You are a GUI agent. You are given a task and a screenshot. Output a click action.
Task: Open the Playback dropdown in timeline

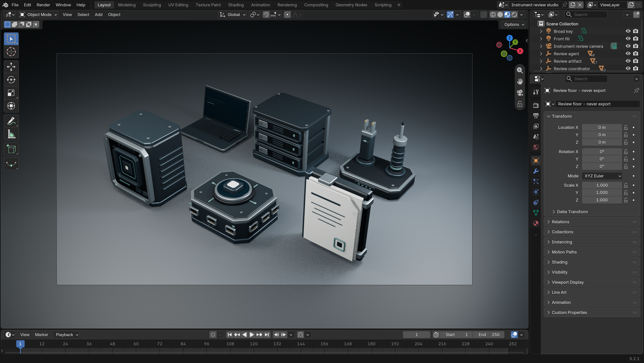click(66, 335)
